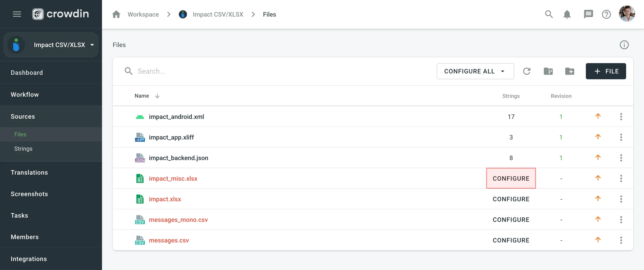The image size is (644, 270).
Task: Open the three-dot menu for messages.csv
Action: pos(621,240)
